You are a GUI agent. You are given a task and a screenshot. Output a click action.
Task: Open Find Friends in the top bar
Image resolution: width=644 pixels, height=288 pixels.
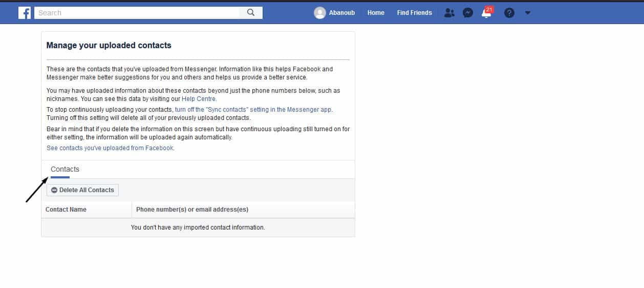click(414, 13)
